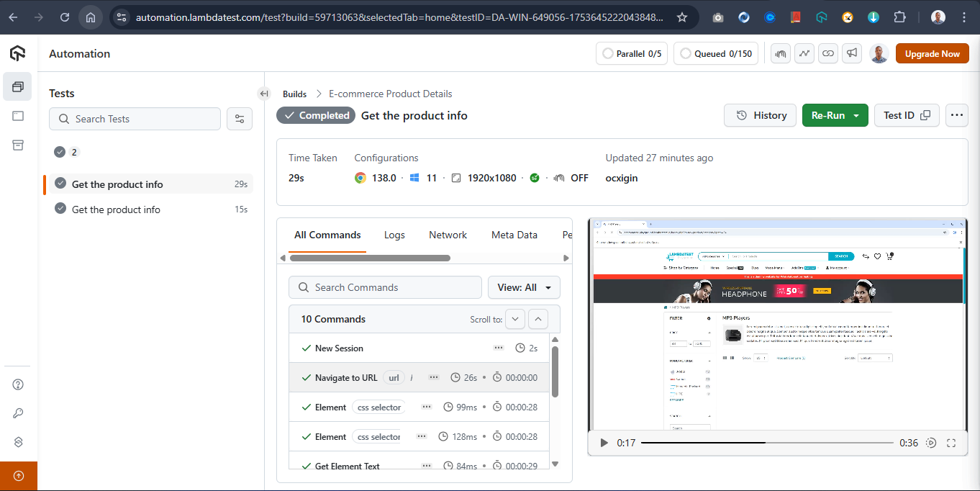Click the History button
The image size is (980, 491).
click(x=761, y=115)
